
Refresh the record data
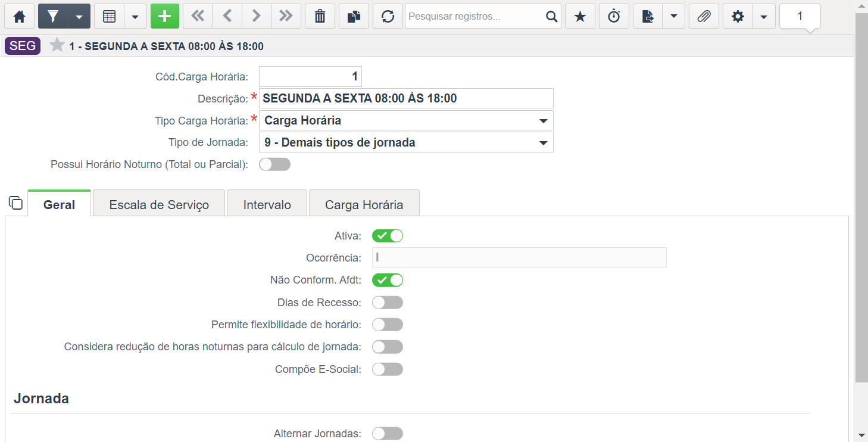[x=388, y=16]
